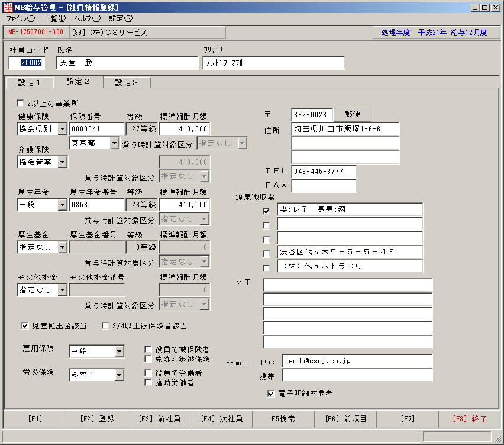Open the 介護保険 協会管掌 dropdown

pyautogui.click(x=62, y=162)
